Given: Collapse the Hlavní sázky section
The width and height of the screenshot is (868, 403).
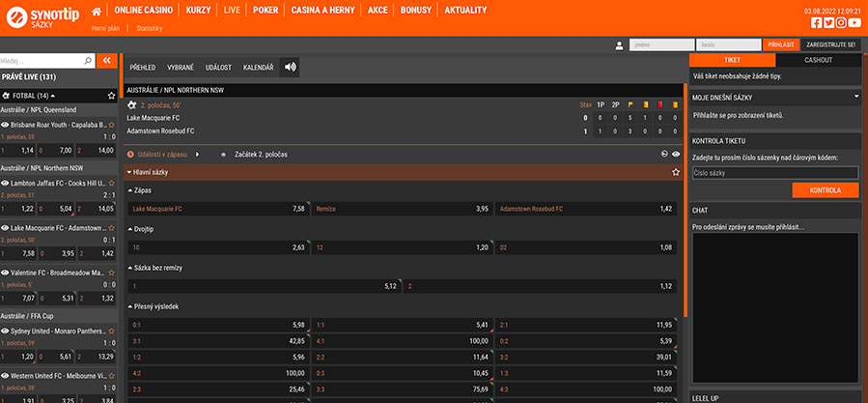Looking at the screenshot, I should pos(130,172).
